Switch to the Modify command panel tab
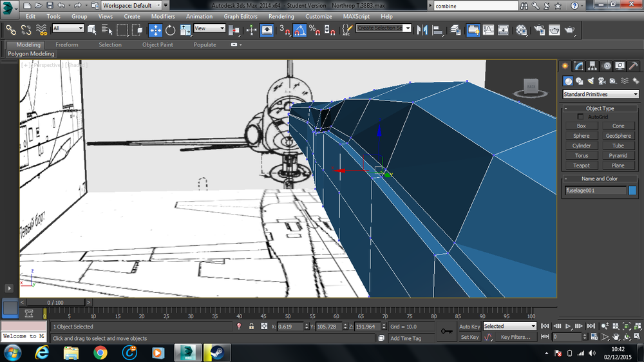The height and width of the screenshot is (362, 644). click(x=579, y=66)
